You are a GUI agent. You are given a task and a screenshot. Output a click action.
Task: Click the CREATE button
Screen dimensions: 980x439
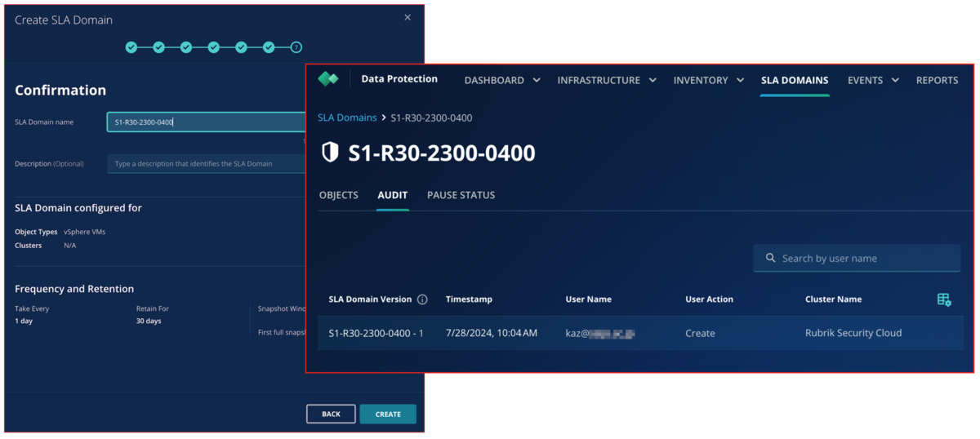pos(388,414)
